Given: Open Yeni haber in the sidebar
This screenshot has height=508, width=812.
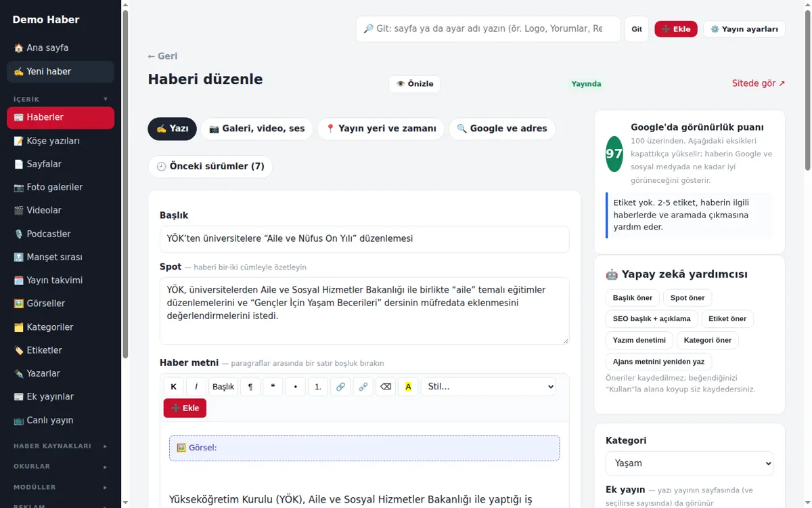Looking at the screenshot, I should click(x=61, y=72).
